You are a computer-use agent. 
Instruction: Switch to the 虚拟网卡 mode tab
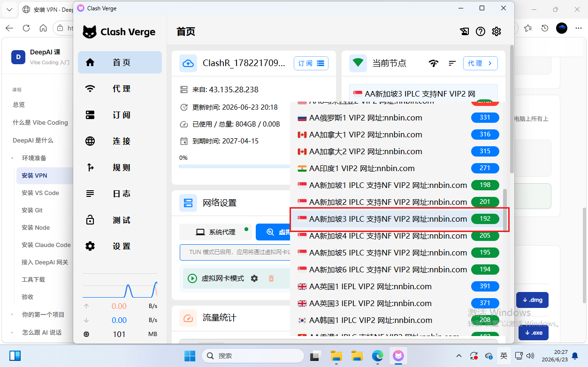point(273,232)
